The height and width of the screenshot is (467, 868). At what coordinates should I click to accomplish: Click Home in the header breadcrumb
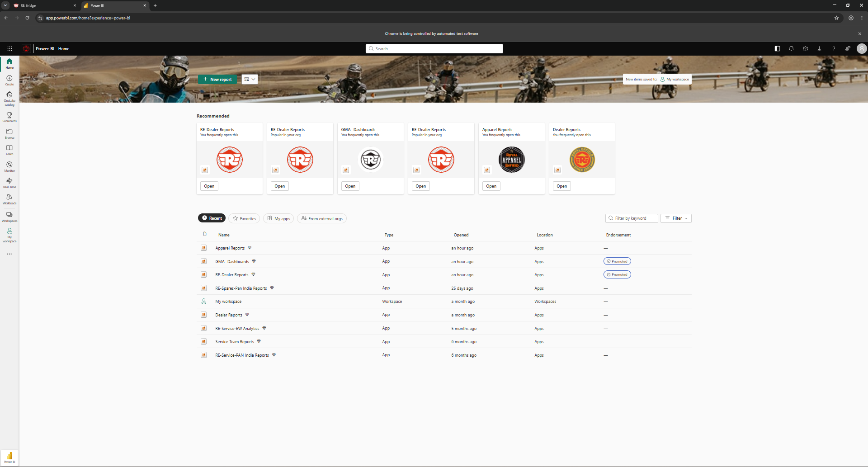coord(64,49)
